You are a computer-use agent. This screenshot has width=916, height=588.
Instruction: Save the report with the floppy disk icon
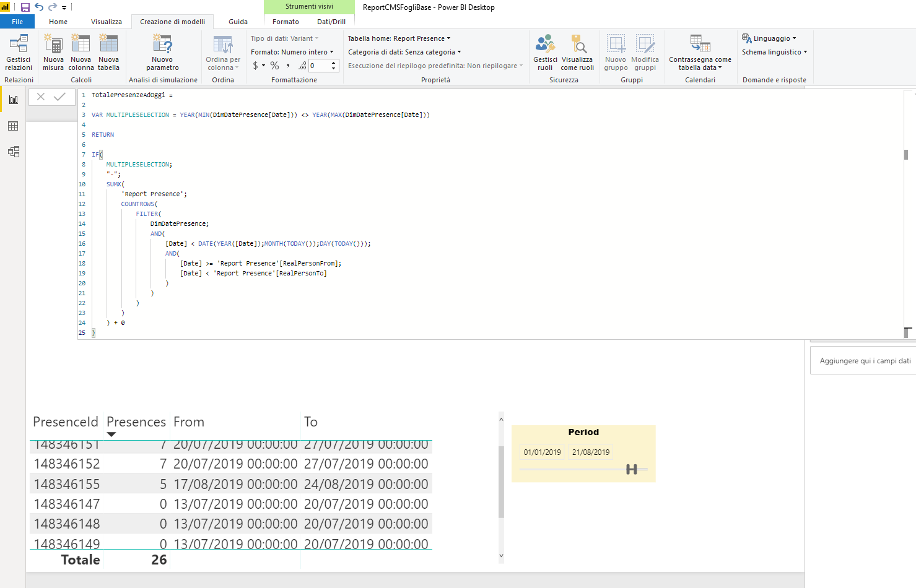point(25,7)
